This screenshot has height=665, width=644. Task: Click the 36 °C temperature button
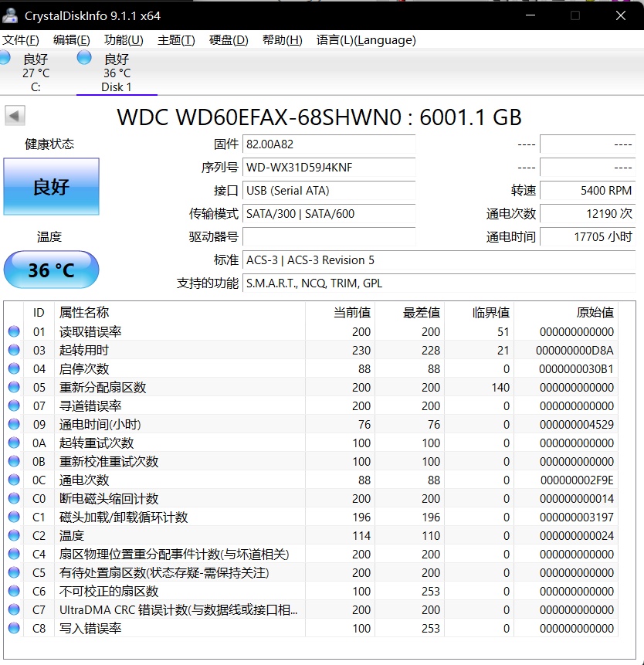(51, 270)
